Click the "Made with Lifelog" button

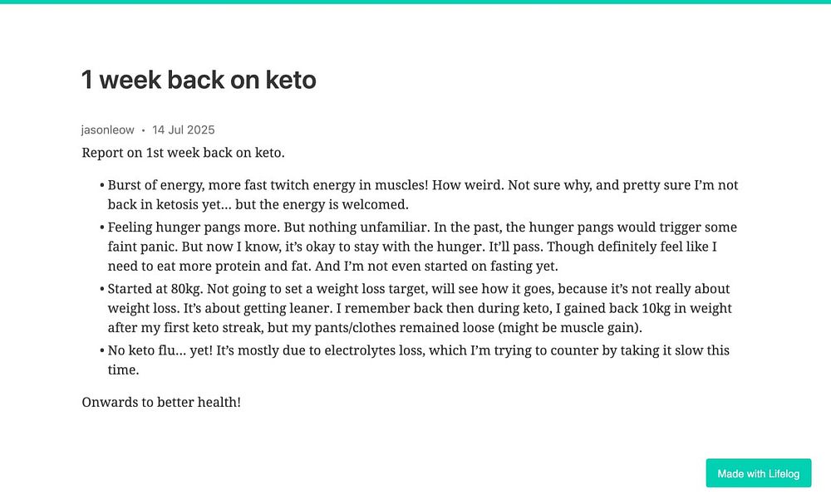coord(759,473)
